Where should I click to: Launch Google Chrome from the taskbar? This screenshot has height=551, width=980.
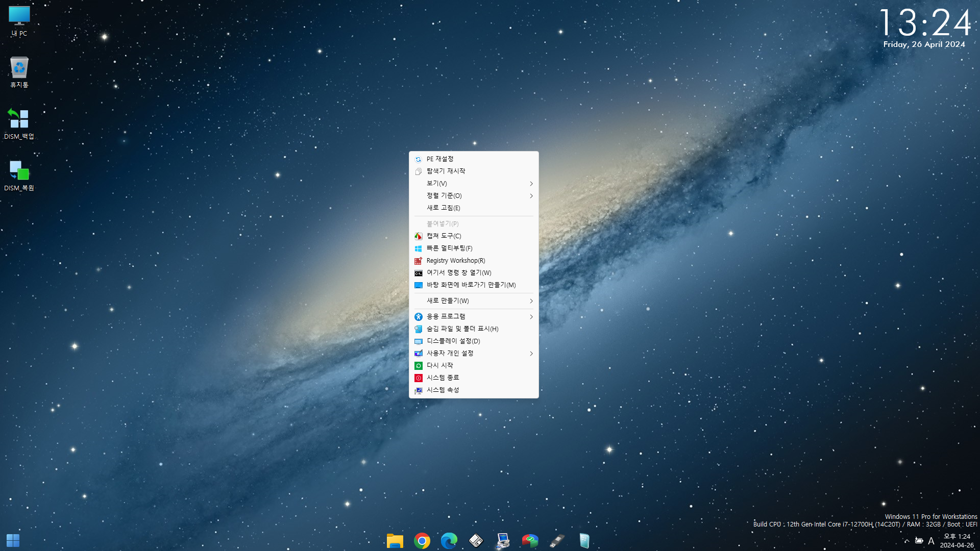point(422,540)
